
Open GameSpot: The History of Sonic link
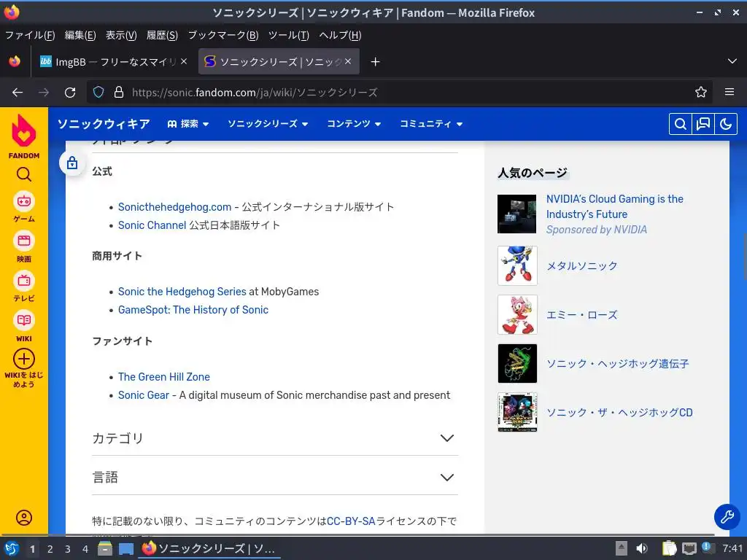click(x=193, y=310)
